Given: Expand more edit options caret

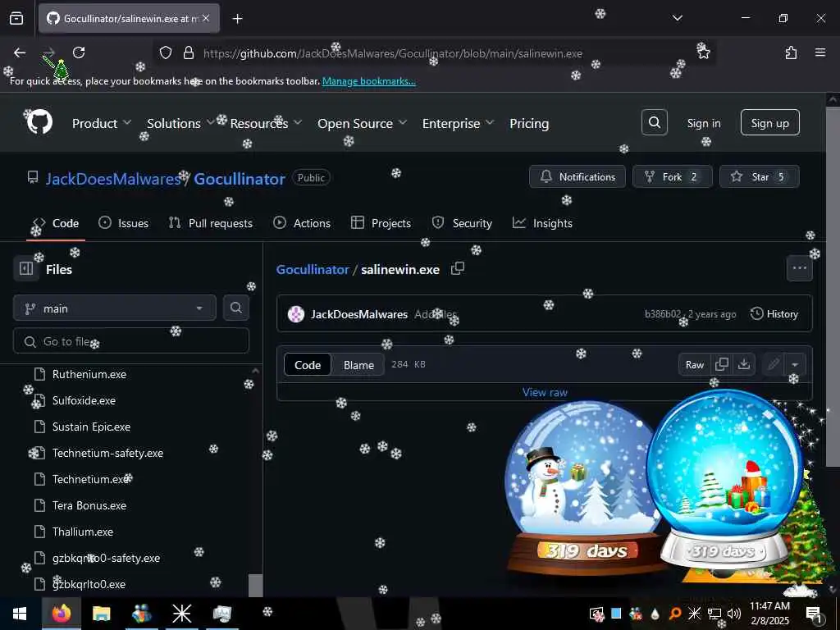Looking at the screenshot, I should click(795, 364).
